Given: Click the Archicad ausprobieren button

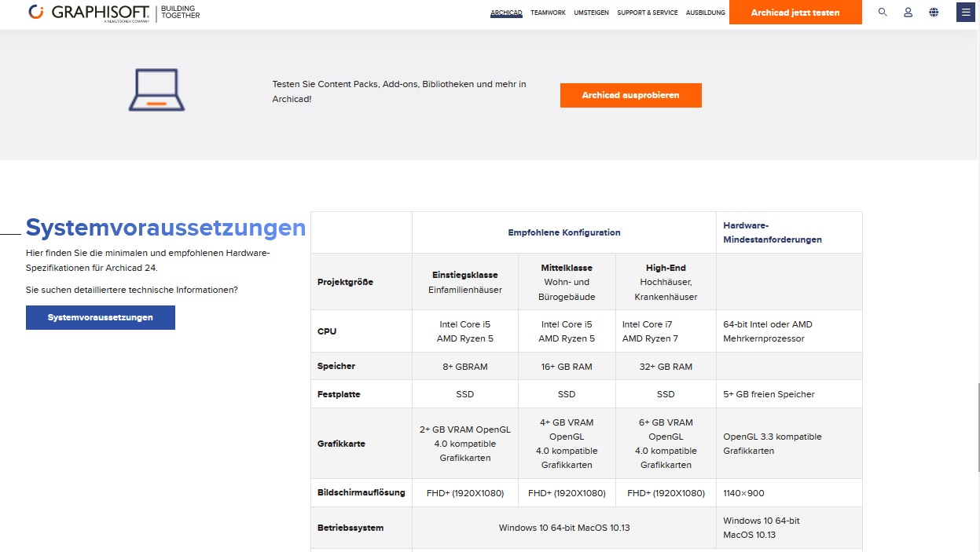Looking at the screenshot, I should pos(631,95).
